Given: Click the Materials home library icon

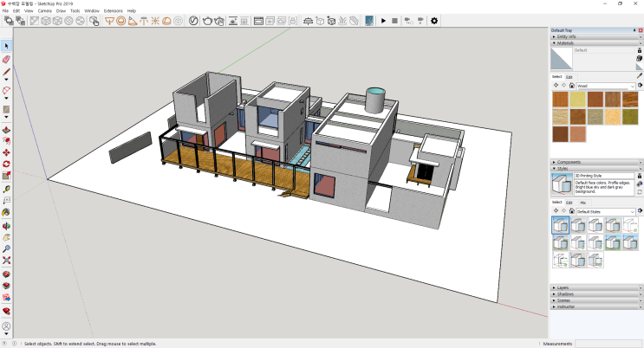Looking at the screenshot, I should (571, 86).
